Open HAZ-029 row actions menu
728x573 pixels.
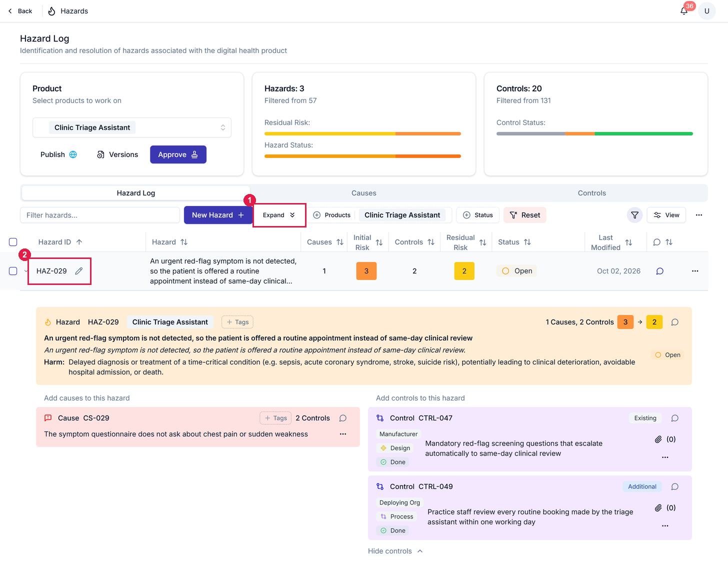pyautogui.click(x=695, y=271)
